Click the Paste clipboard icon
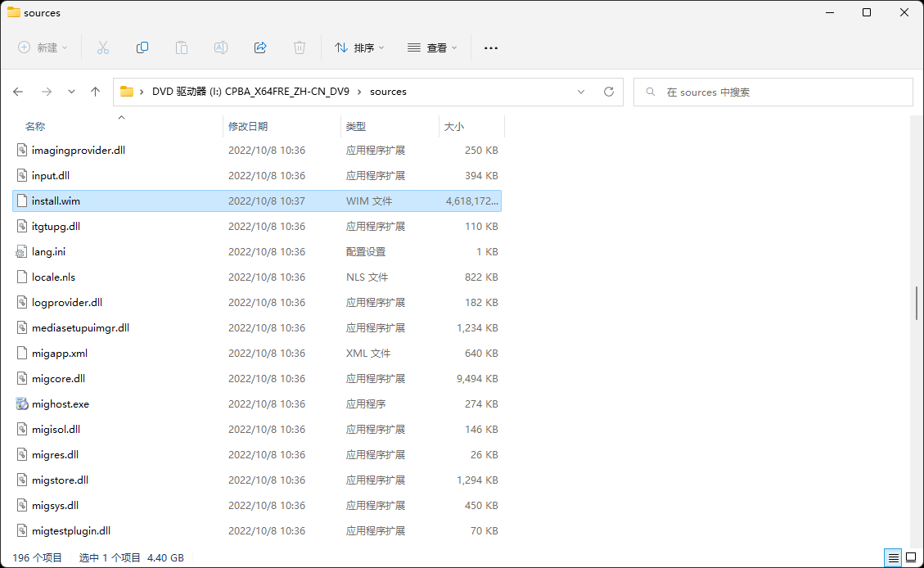 tap(182, 47)
